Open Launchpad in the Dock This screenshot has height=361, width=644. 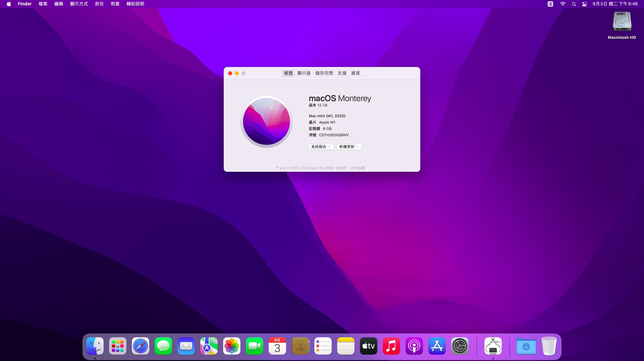(118, 346)
